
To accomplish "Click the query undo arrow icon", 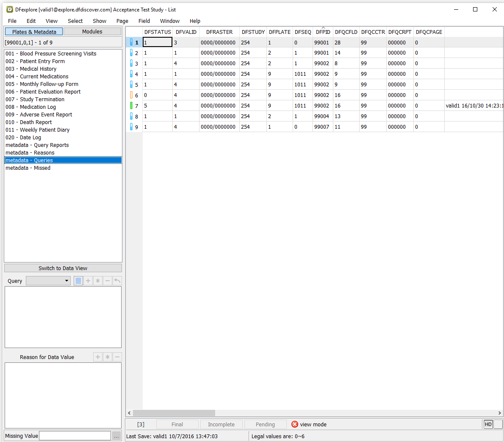I will click(117, 281).
